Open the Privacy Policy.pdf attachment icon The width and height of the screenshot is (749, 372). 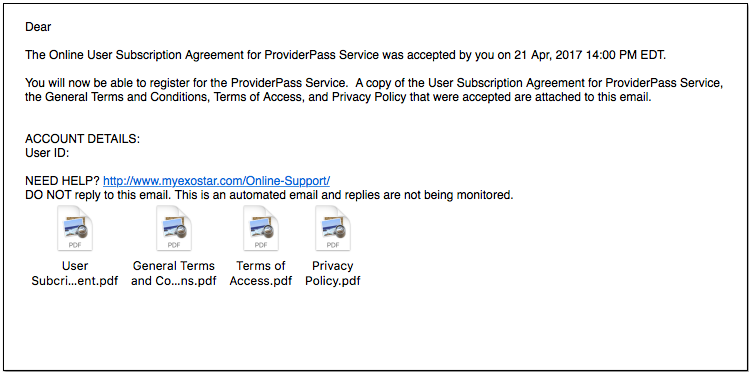point(333,228)
